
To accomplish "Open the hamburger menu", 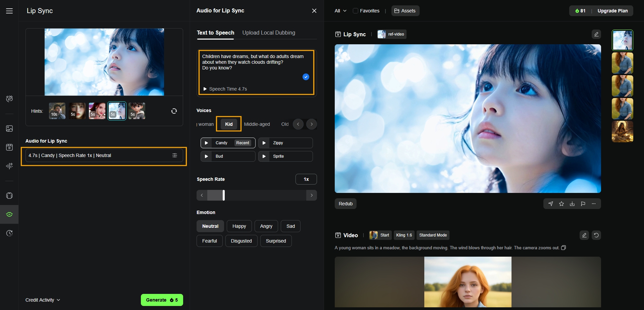I will click(9, 11).
